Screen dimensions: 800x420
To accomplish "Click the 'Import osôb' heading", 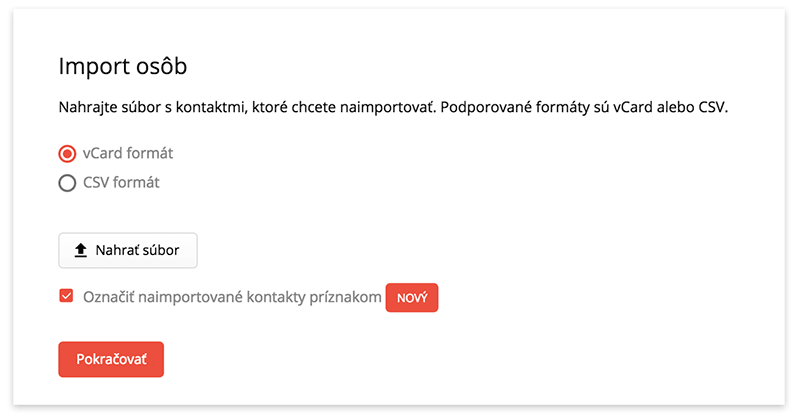I will (123, 66).
